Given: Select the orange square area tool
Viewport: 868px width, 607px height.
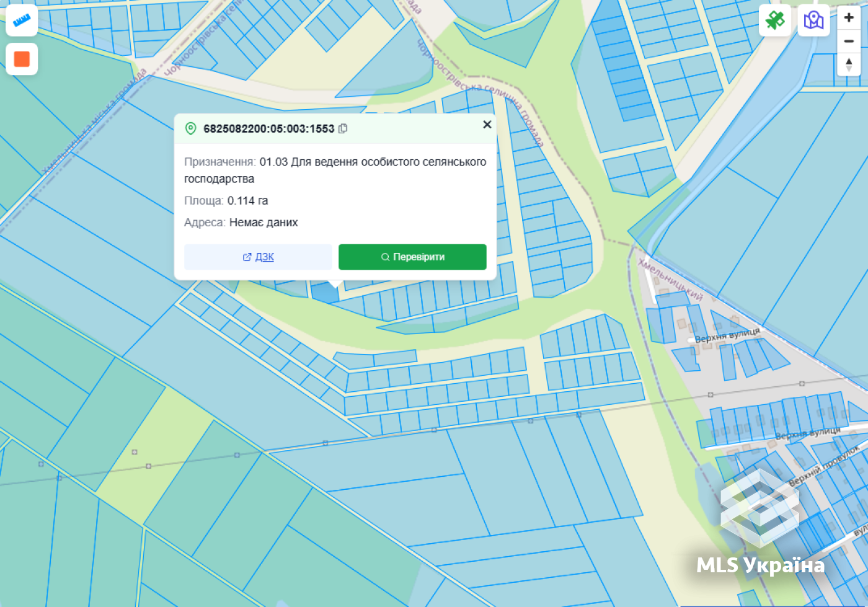Looking at the screenshot, I should pos(22,59).
